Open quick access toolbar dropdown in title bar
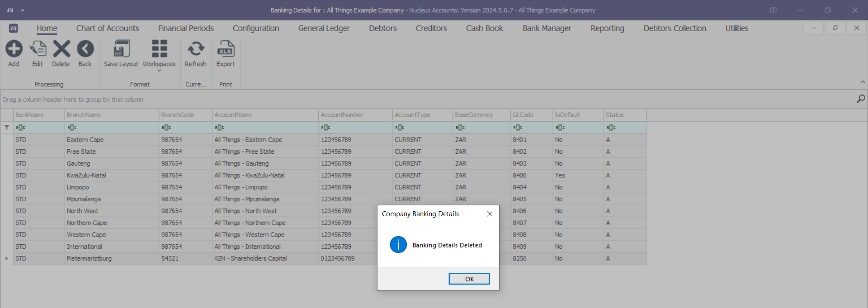Image resolution: width=868 pixels, height=308 pixels. (x=23, y=10)
